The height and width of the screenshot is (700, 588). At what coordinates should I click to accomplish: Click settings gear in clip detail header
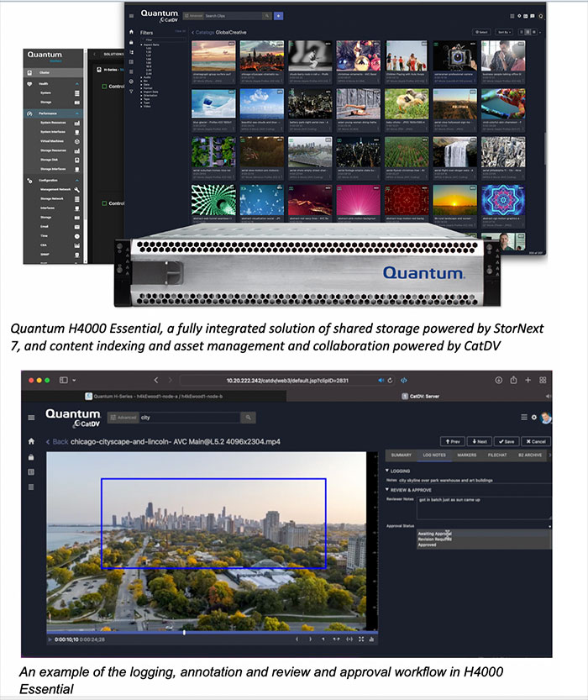[534, 417]
